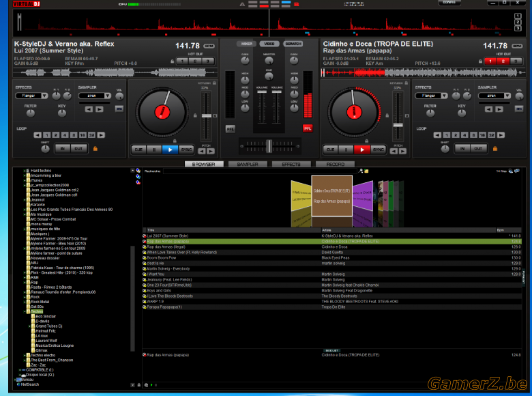Click the left deck pitch slider handle
The image size is (532, 396).
click(207, 116)
